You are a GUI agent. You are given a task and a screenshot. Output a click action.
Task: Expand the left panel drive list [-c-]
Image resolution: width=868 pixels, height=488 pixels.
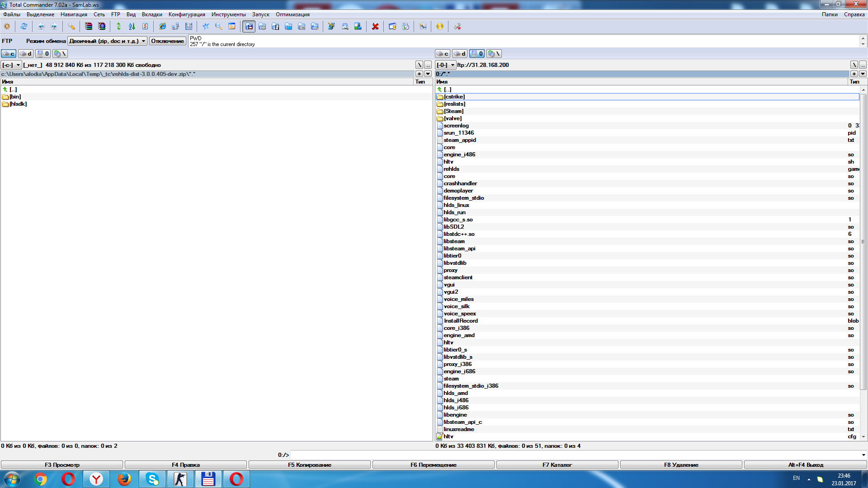[11, 65]
